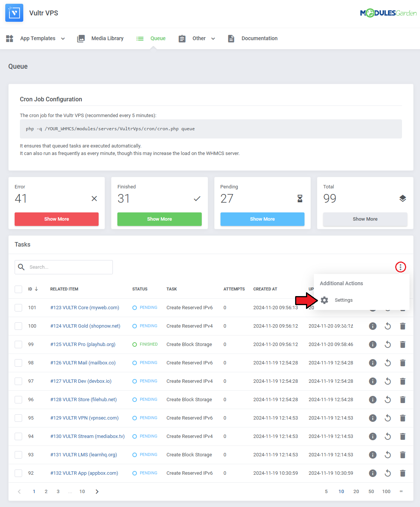Go to previous page arrow
This screenshot has width=420, height=507.
click(x=19, y=492)
